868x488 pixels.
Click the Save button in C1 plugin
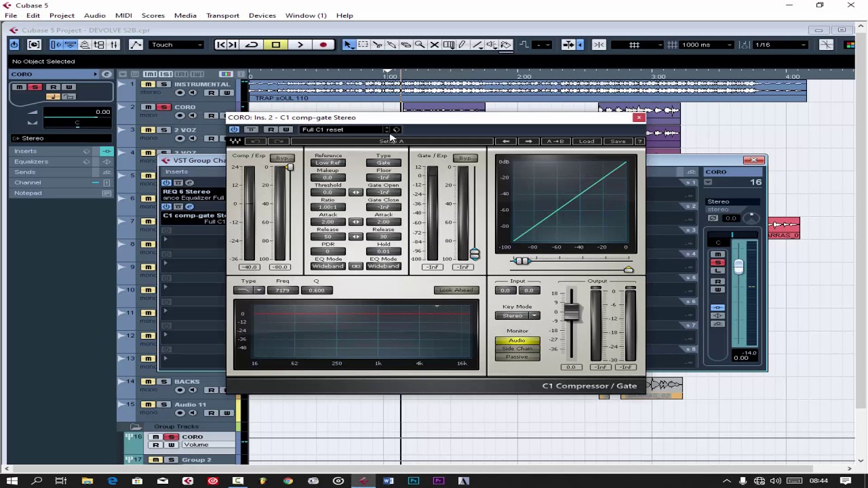(x=618, y=141)
